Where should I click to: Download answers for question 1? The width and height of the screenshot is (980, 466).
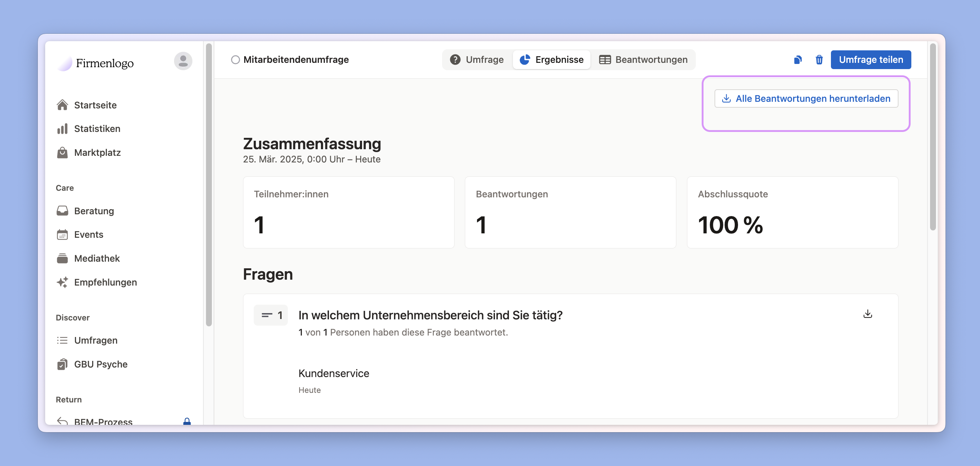pyautogui.click(x=867, y=314)
